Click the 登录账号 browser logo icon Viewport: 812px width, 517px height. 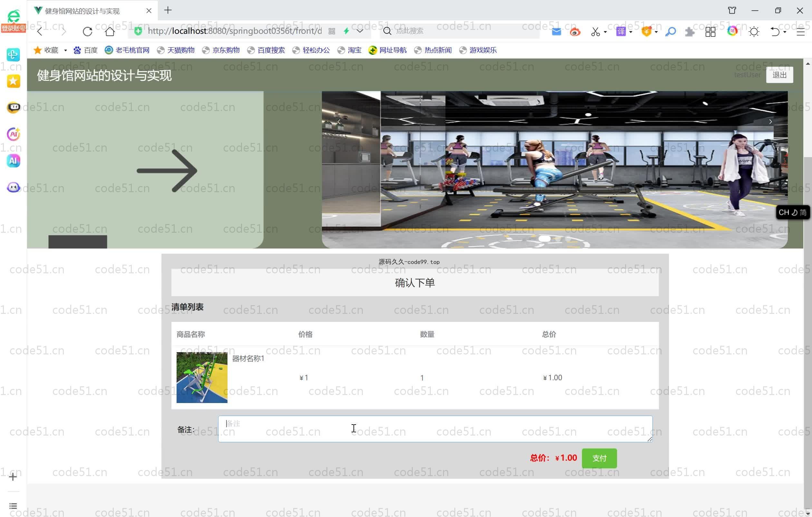point(14,21)
